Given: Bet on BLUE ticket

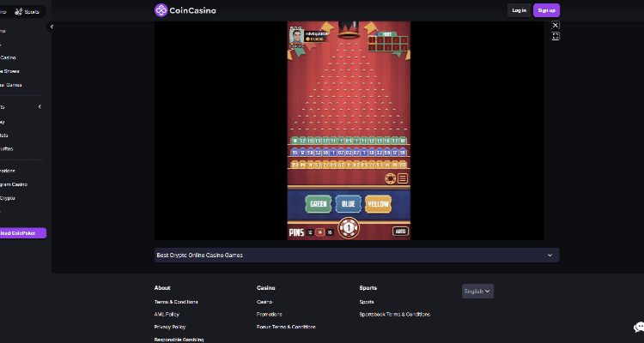Looking at the screenshot, I should 349,204.
